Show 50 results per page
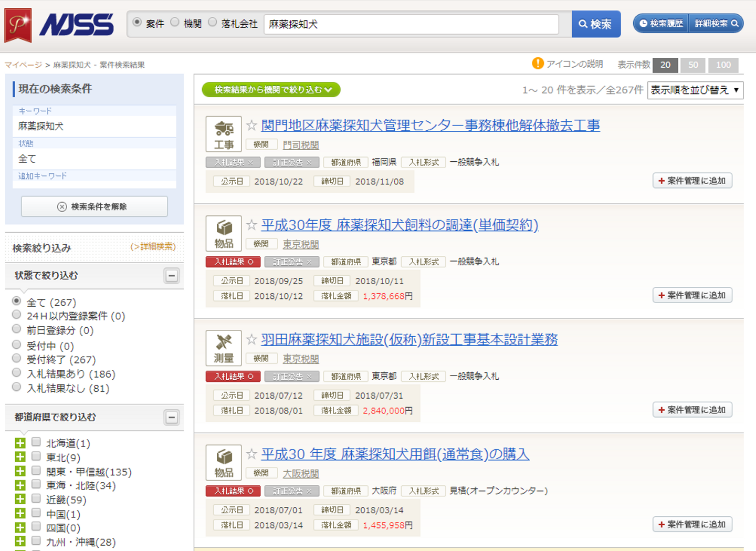This screenshot has width=756, height=551. (693, 65)
